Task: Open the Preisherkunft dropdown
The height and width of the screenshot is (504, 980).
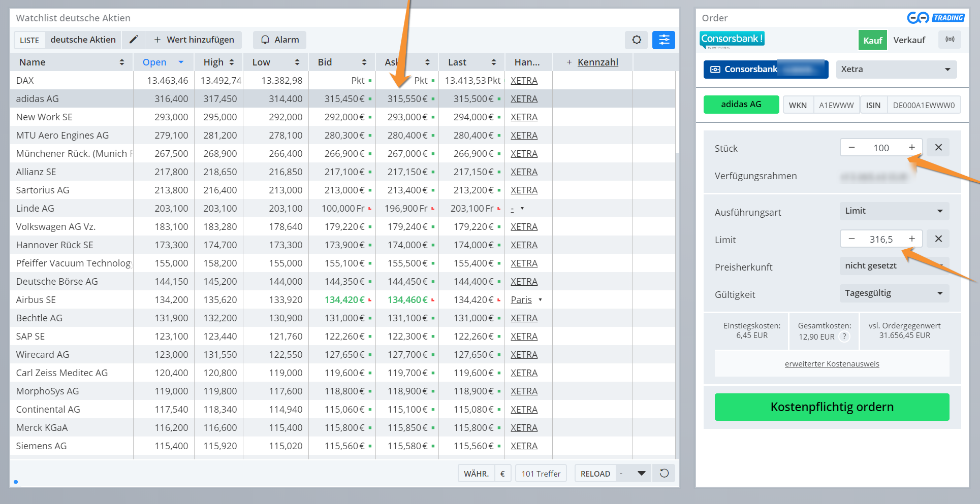Action: point(894,265)
